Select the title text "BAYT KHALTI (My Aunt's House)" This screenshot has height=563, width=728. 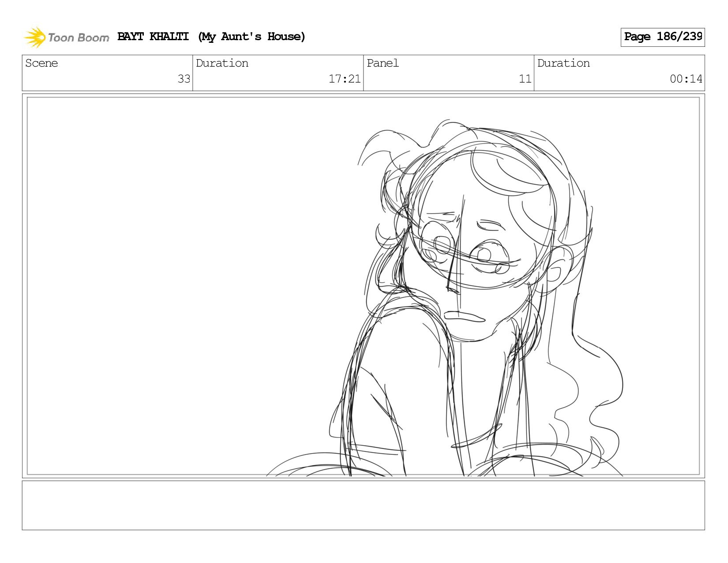point(211,37)
